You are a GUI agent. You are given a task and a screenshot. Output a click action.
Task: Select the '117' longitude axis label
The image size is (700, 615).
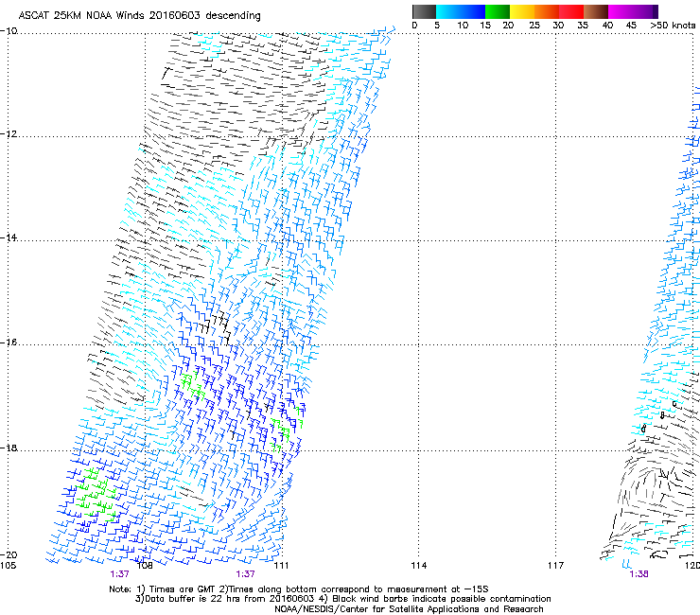(555, 566)
